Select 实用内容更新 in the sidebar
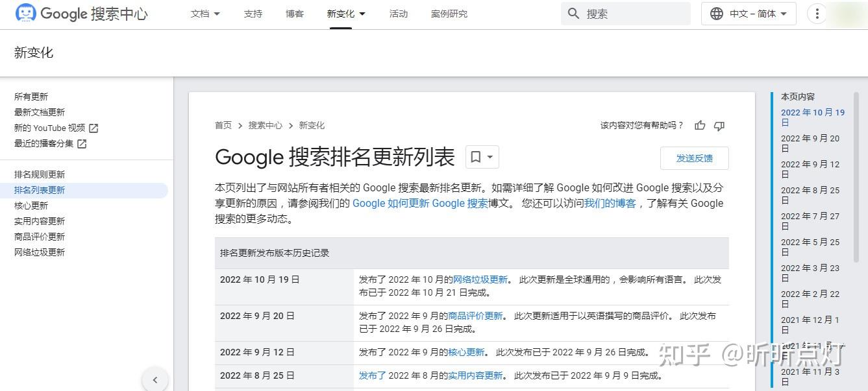Image resolution: width=868 pixels, height=391 pixels. coord(40,221)
